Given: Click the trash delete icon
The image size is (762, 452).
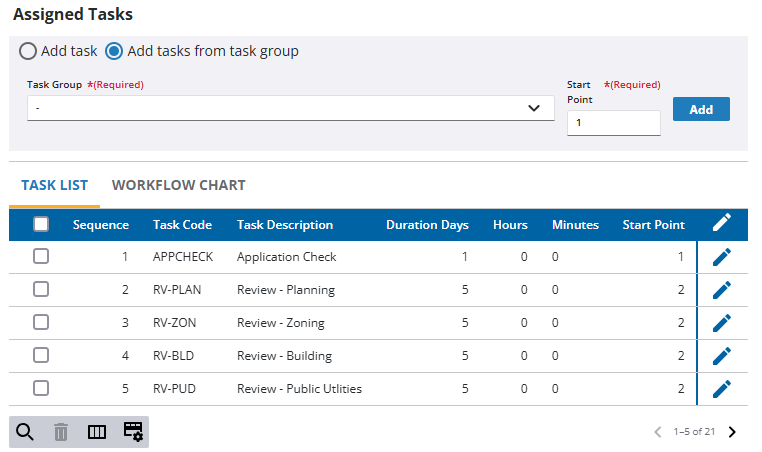Looking at the screenshot, I should tap(61, 432).
